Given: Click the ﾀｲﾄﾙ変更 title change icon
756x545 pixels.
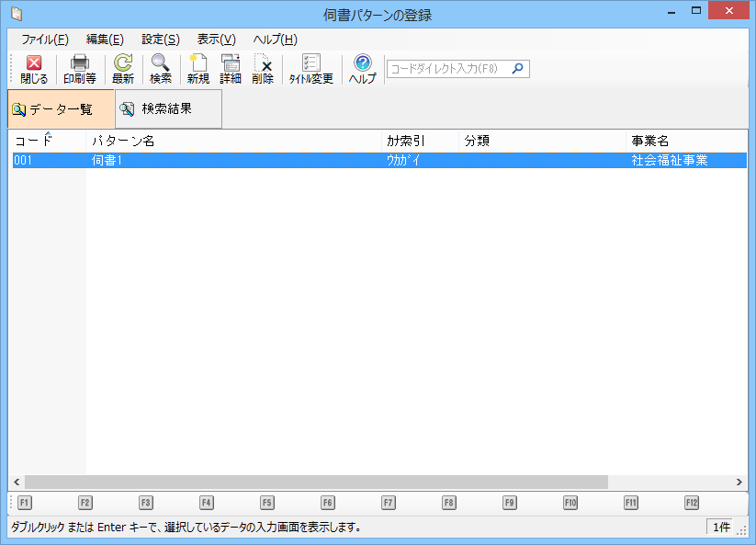Looking at the screenshot, I should pos(311,69).
